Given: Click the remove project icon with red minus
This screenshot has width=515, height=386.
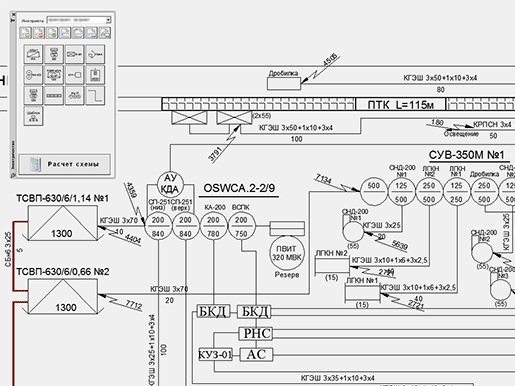Looking at the screenshot, I should 39,33.
